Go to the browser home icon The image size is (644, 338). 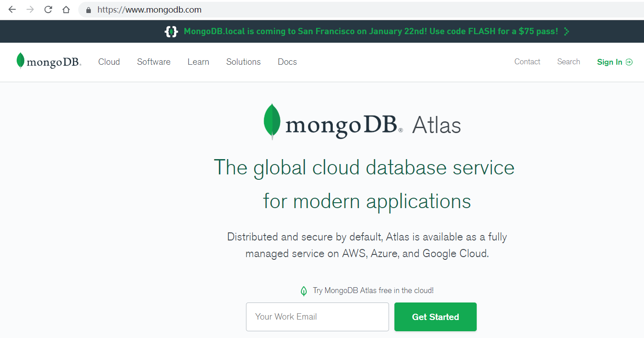(66, 9)
